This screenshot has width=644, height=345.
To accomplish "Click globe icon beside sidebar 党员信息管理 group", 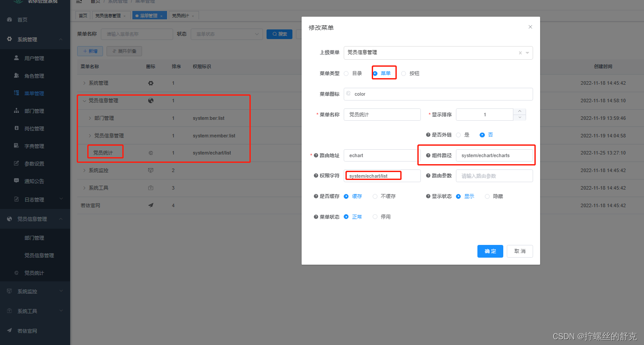I will click(10, 219).
